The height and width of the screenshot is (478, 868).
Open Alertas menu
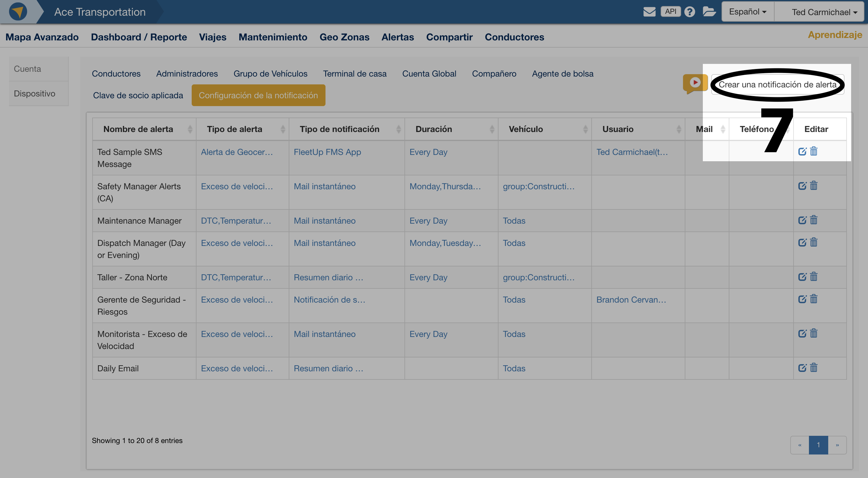tap(398, 37)
